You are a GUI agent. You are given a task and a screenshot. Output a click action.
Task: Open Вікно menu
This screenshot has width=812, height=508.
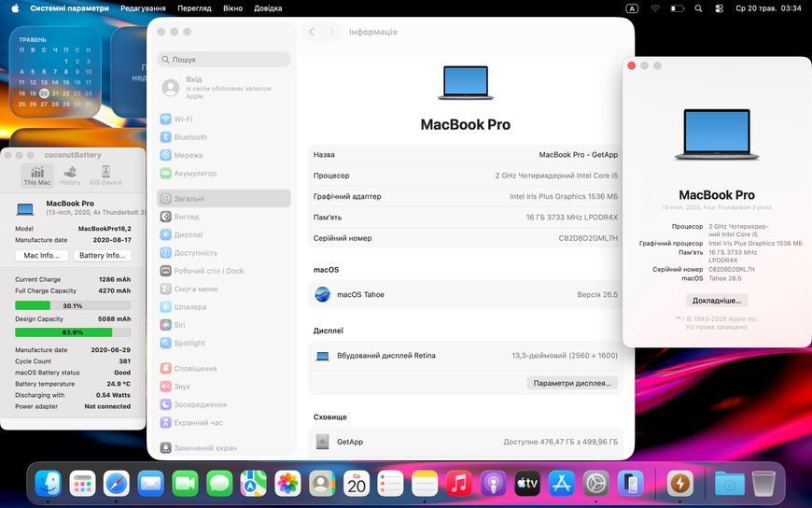point(233,8)
